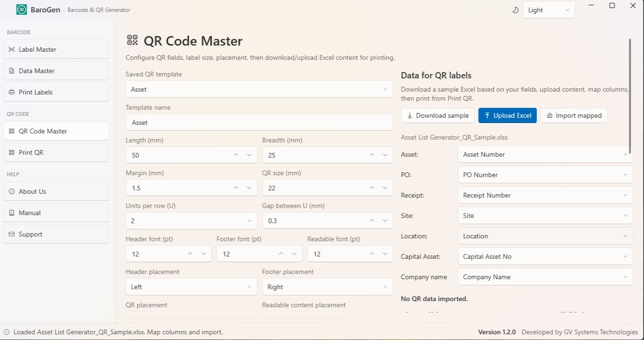This screenshot has width=644, height=340.
Task: Click Download sample button
Action: click(438, 115)
